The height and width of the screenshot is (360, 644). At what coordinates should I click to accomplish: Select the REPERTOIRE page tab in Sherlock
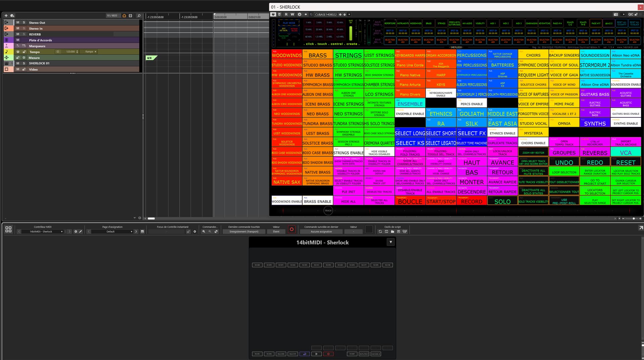pos(390,23)
